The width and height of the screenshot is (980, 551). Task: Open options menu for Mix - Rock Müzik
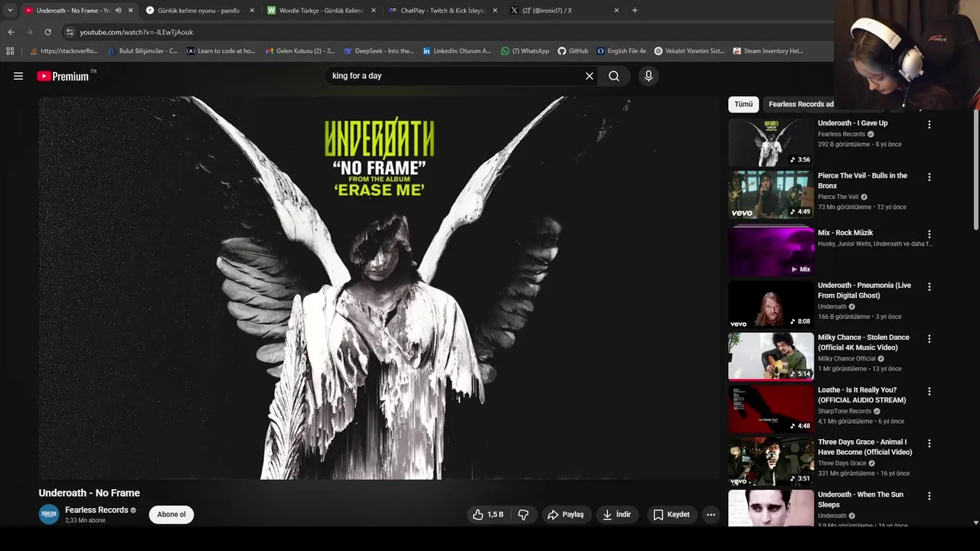coord(929,234)
